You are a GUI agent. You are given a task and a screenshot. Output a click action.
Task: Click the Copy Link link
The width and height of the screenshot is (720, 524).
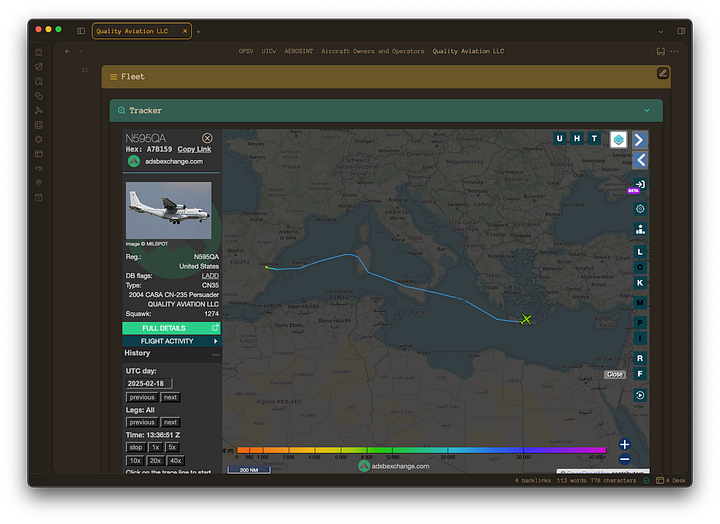coord(194,149)
